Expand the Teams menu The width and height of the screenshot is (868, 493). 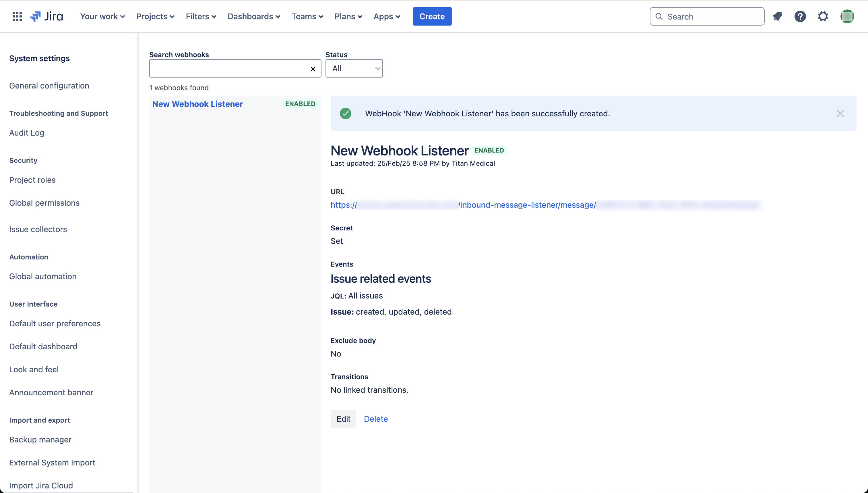click(x=307, y=16)
